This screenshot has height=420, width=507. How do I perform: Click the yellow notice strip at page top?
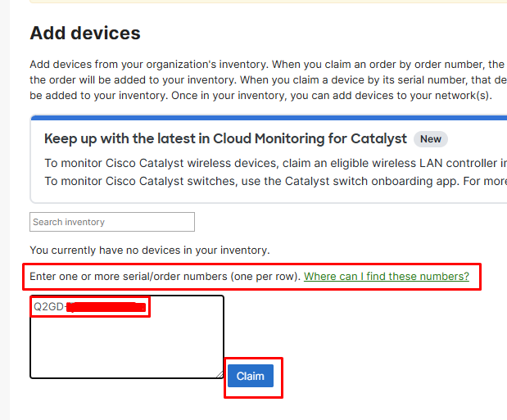pyautogui.click(x=269, y=2)
